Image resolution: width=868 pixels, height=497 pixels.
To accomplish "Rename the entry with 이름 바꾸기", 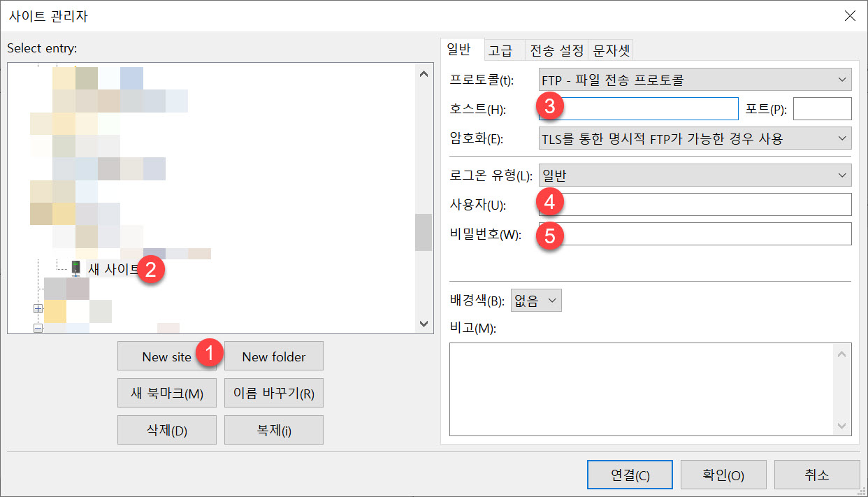I will (x=273, y=393).
